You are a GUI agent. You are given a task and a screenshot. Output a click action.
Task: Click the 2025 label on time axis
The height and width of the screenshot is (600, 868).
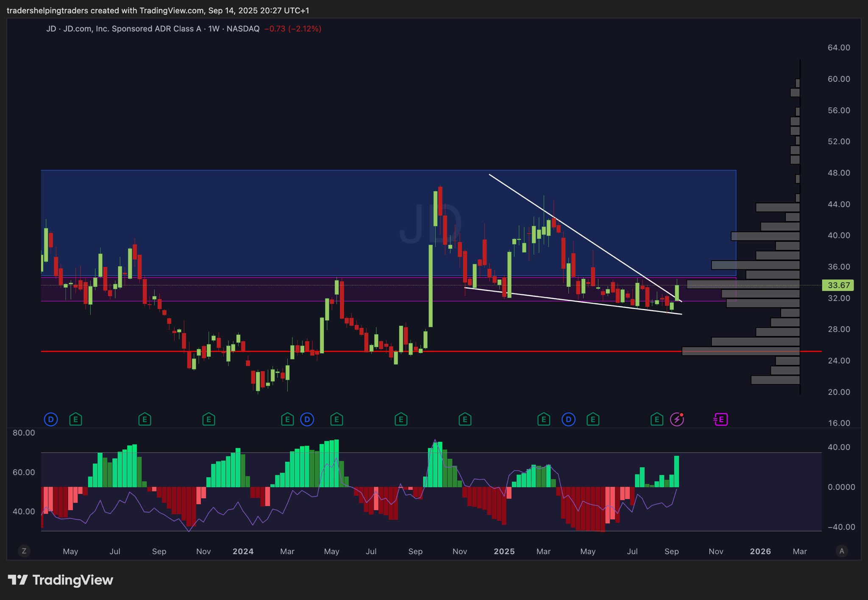pos(504,551)
